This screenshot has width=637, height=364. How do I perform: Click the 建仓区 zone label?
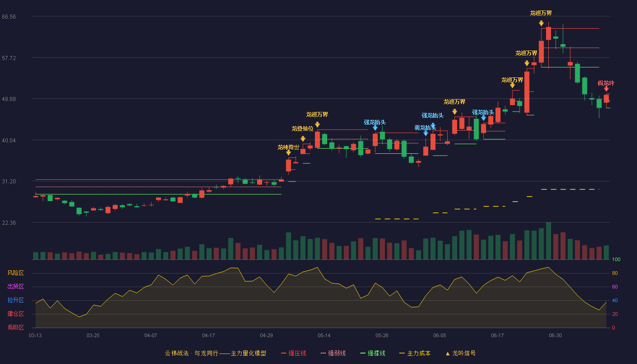(16, 313)
